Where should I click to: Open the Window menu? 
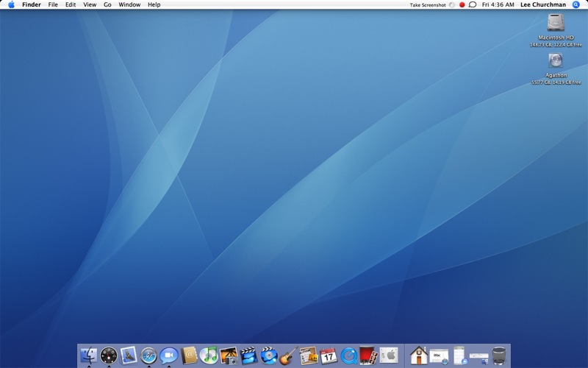[x=129, y=4]
